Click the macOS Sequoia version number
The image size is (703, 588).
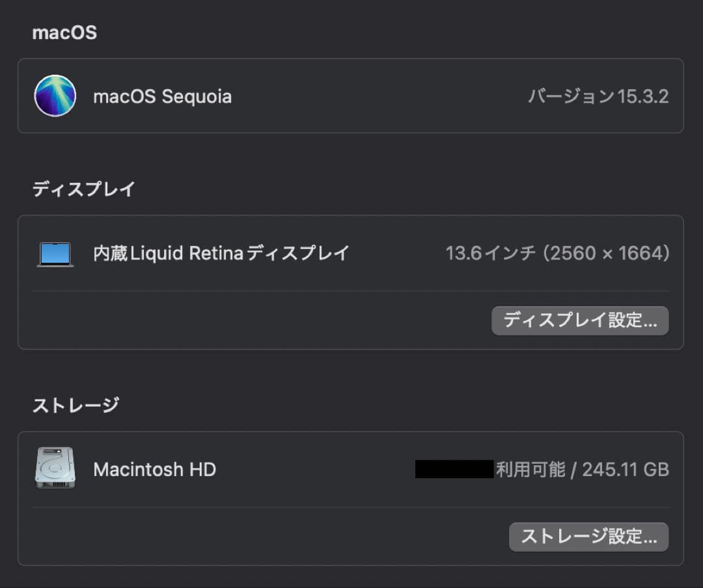pos(600,96)
